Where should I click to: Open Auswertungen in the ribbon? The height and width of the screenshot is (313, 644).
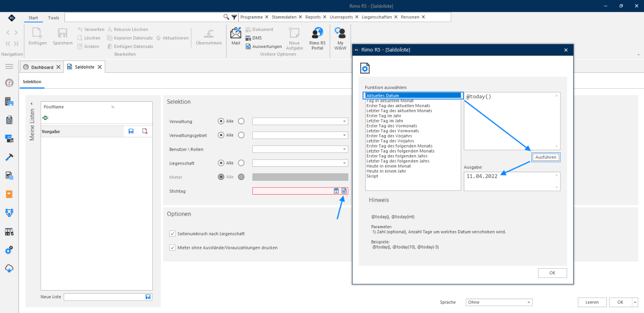coord(264,46)
